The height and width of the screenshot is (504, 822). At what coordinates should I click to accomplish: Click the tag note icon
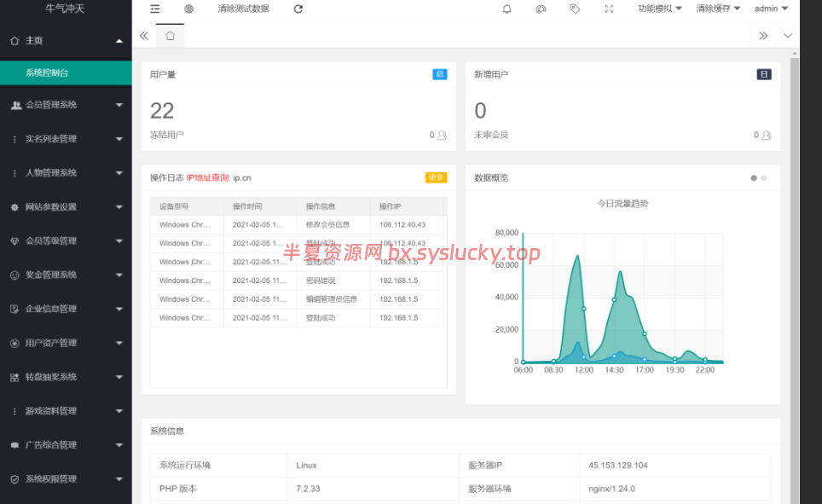pos(575,9)
